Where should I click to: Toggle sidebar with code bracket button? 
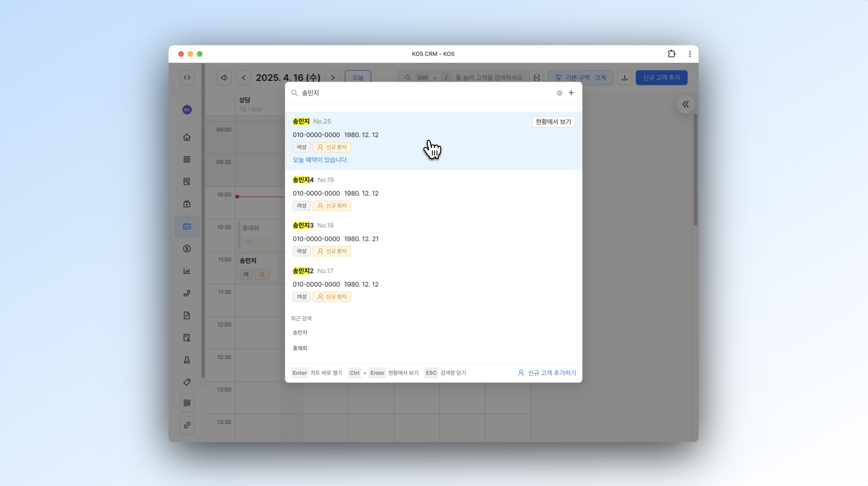(187, 78)
